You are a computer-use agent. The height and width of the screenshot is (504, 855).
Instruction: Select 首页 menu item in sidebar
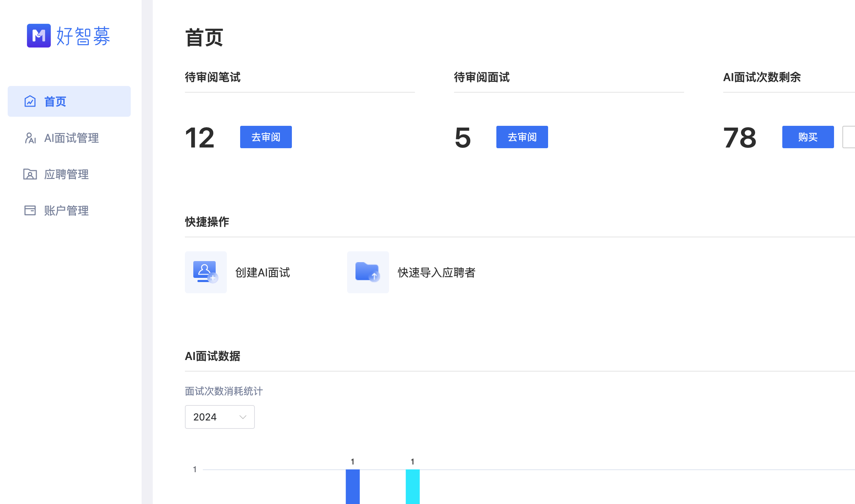click(69, 101)
